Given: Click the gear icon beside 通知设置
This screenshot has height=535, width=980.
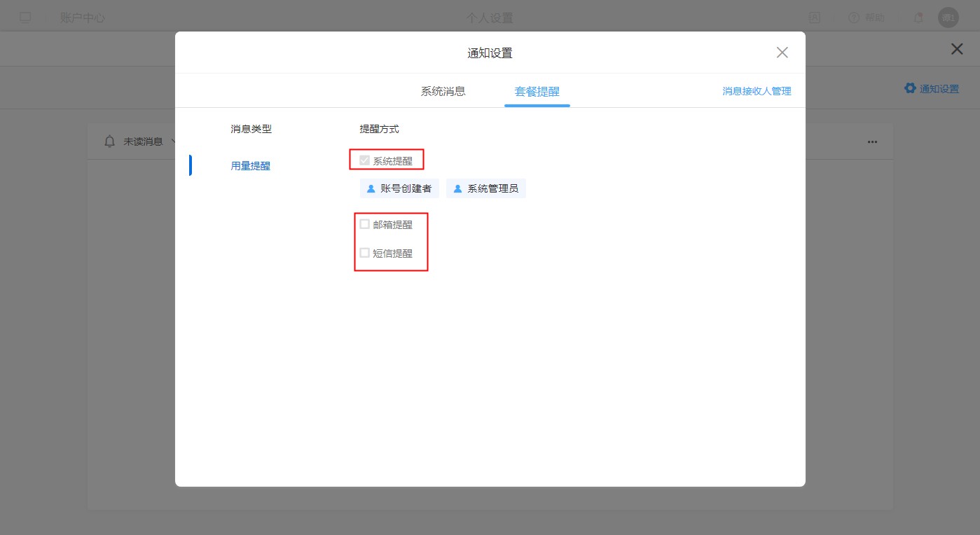Looking at the screenshot, I should click(x=910, y=88).
